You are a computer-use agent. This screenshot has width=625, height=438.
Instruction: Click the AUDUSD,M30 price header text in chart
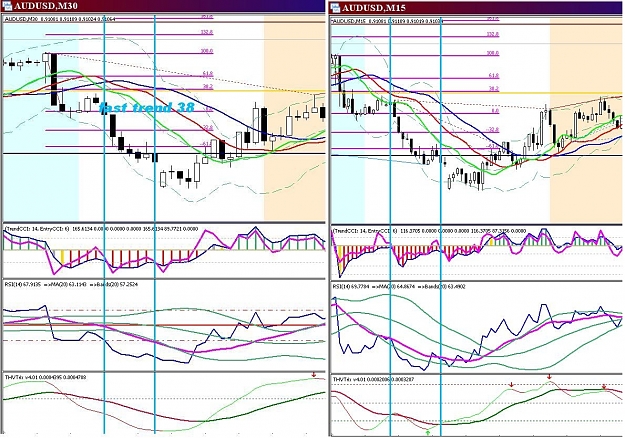click(x=60, y=19)
